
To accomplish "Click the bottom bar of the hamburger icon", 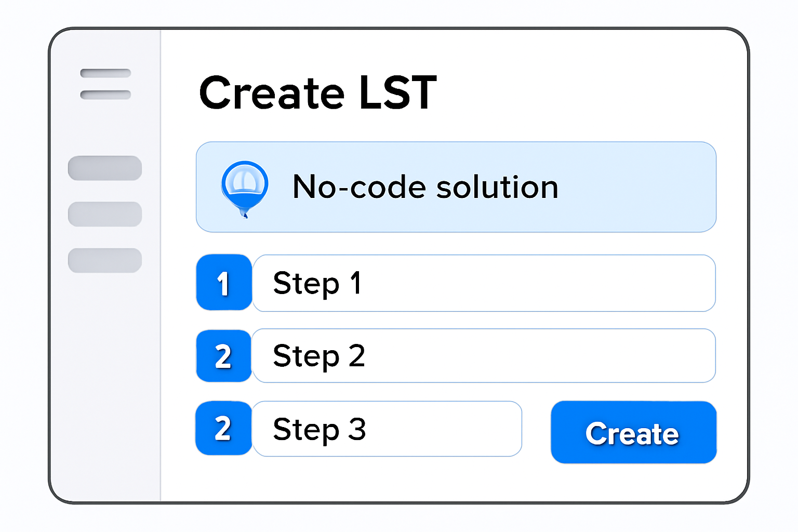I will point(105,95).
